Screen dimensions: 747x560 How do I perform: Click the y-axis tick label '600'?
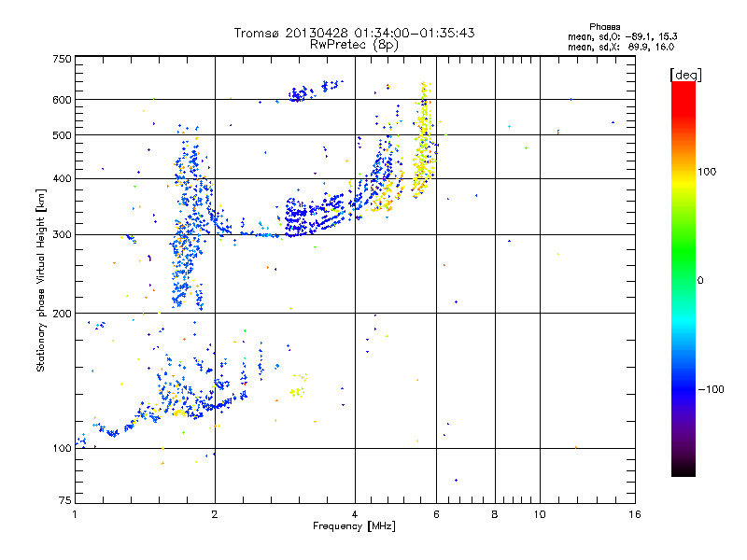pos(62,100)
